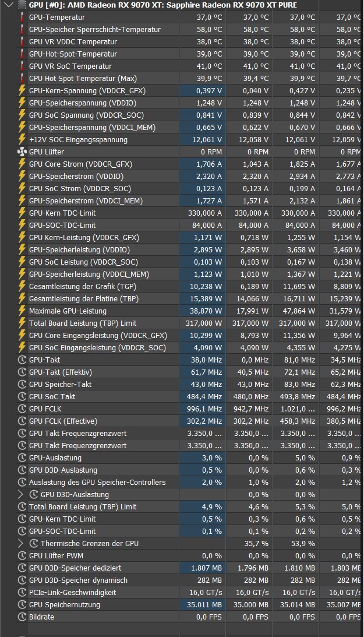The height and width of the screenshot is (637, 364).
Task: Click 16,0 GT/s current value of PCIe-Link-Geschwindigkeit
Action: pos(206,592)
